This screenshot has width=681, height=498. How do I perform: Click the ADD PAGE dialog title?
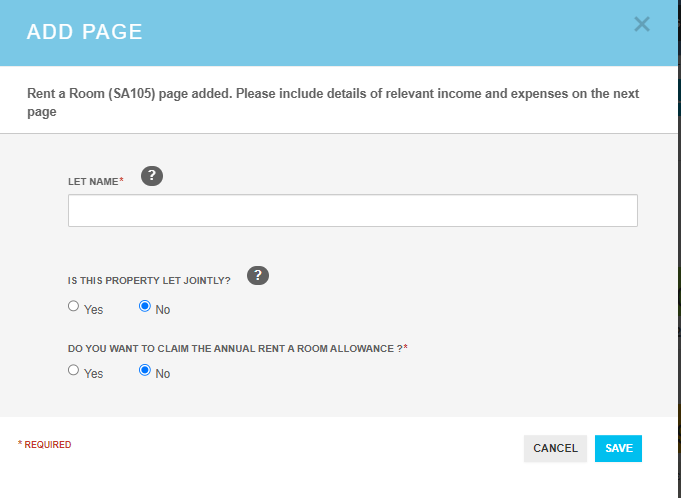pos(84,32)
